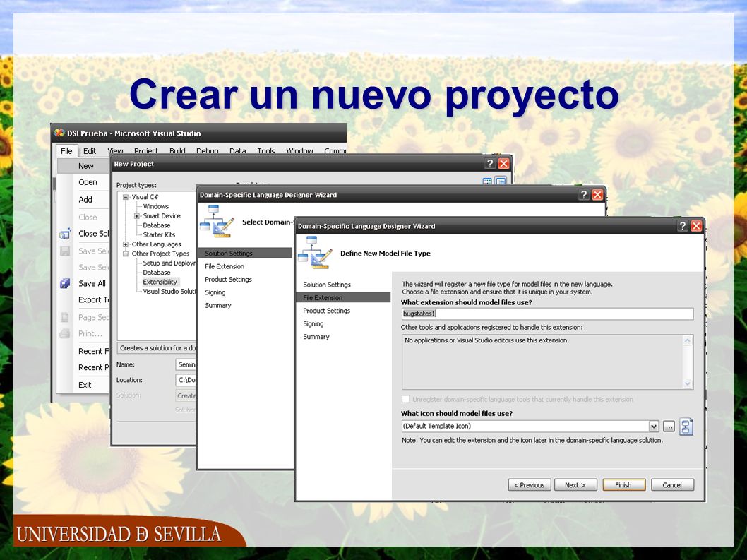Screen dimensions: 747x560
Task: Select Visual Studio Solutions project type
Action: [169, 291]
